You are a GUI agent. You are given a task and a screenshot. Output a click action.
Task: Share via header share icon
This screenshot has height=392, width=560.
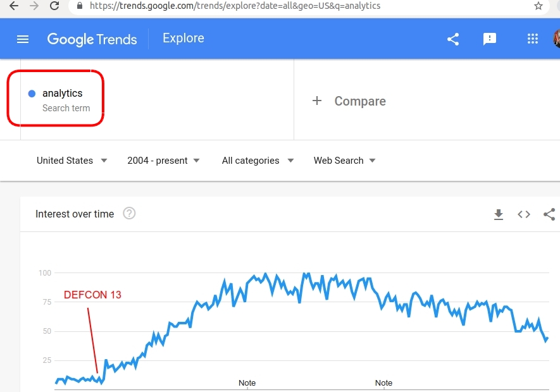(453, 39)
